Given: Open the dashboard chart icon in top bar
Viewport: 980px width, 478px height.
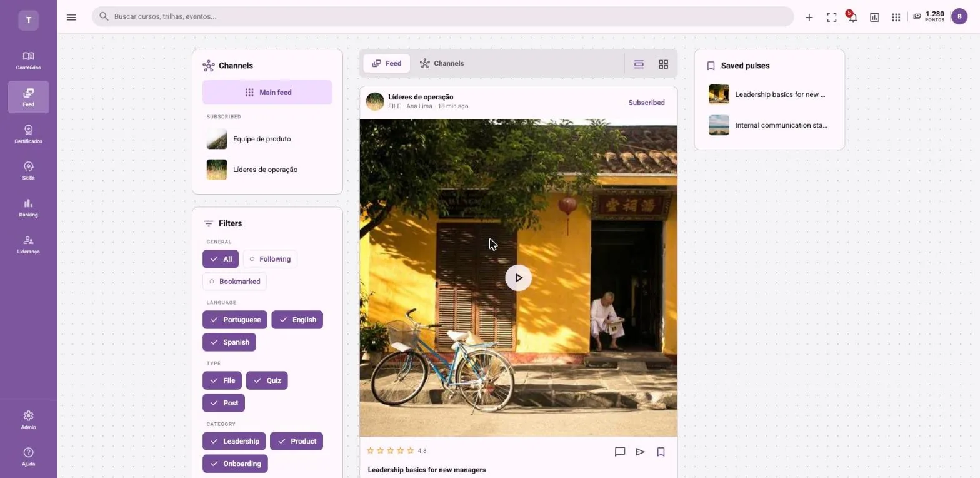Looking at the screenshot, I should [x=875, y=18].
